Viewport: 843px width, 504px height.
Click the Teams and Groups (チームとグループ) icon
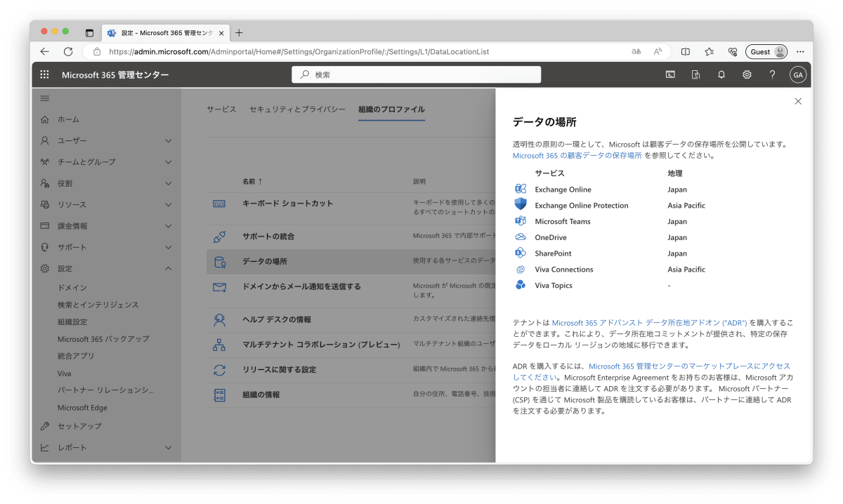[45, 162]
